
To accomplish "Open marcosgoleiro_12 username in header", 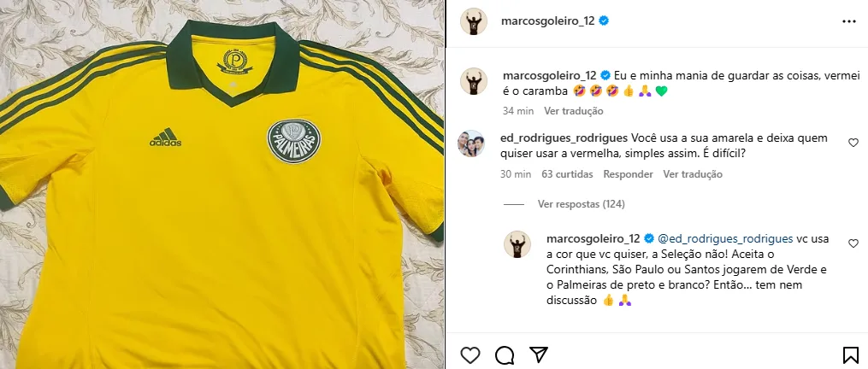I will coord(547,21).
